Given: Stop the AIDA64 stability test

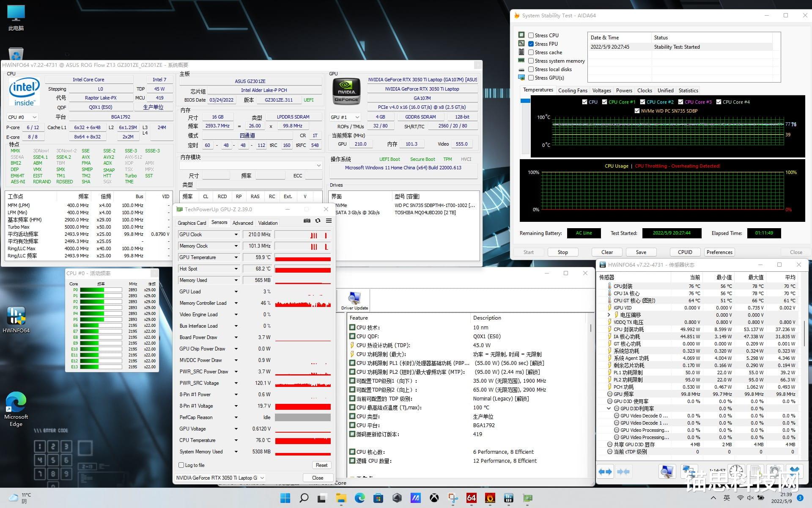Looking at the screenshot, I should (x=563, y=252).
